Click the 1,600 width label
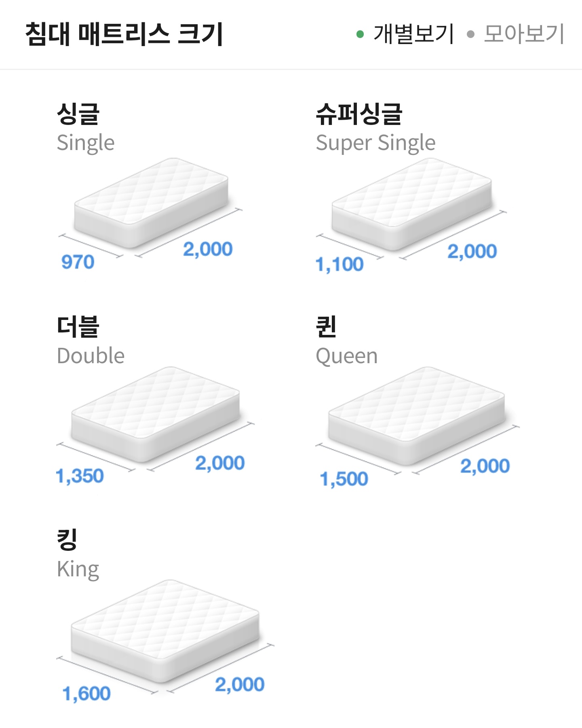 point(86,694)
